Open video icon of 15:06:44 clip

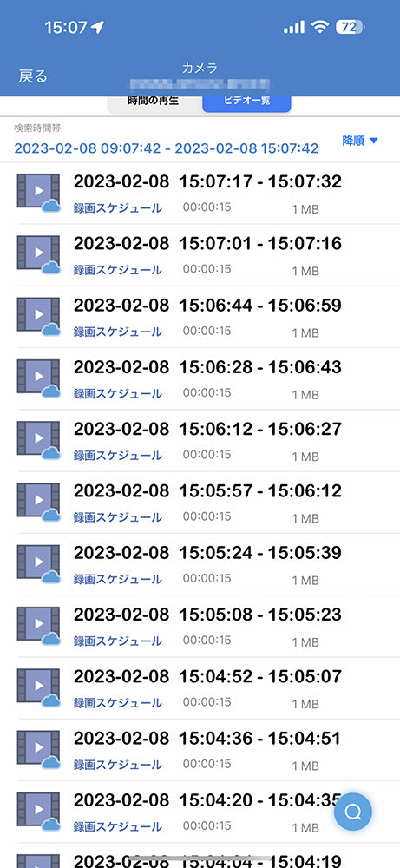pos(38,316)
